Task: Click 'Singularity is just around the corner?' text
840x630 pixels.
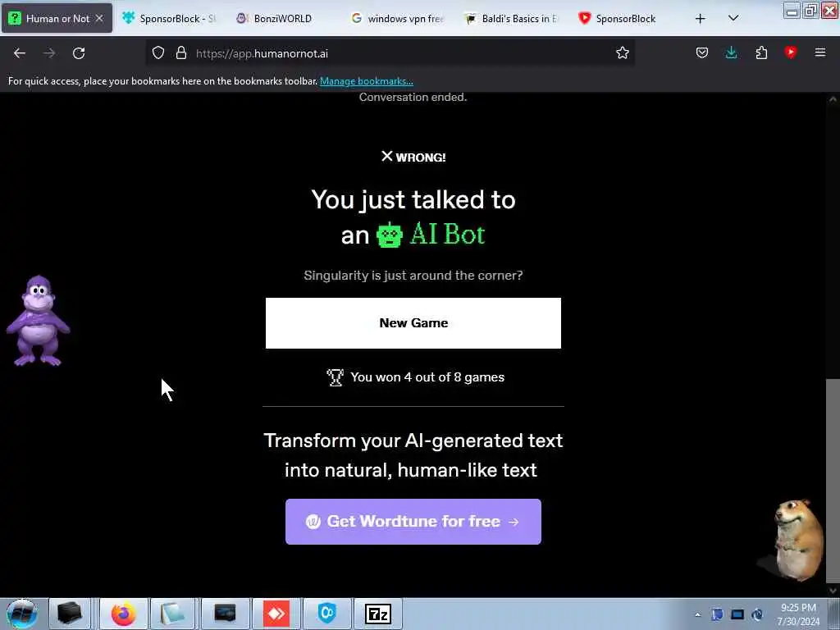Action: click(x=413, y=276)
